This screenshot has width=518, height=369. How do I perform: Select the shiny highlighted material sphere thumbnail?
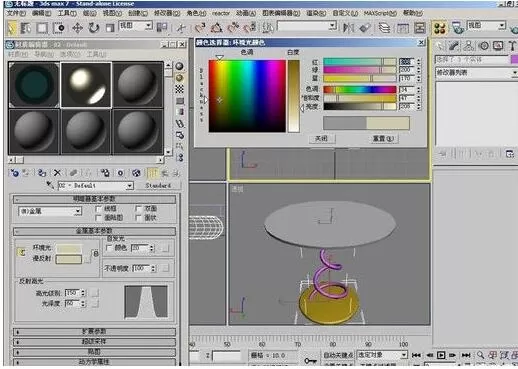(86, 85)
